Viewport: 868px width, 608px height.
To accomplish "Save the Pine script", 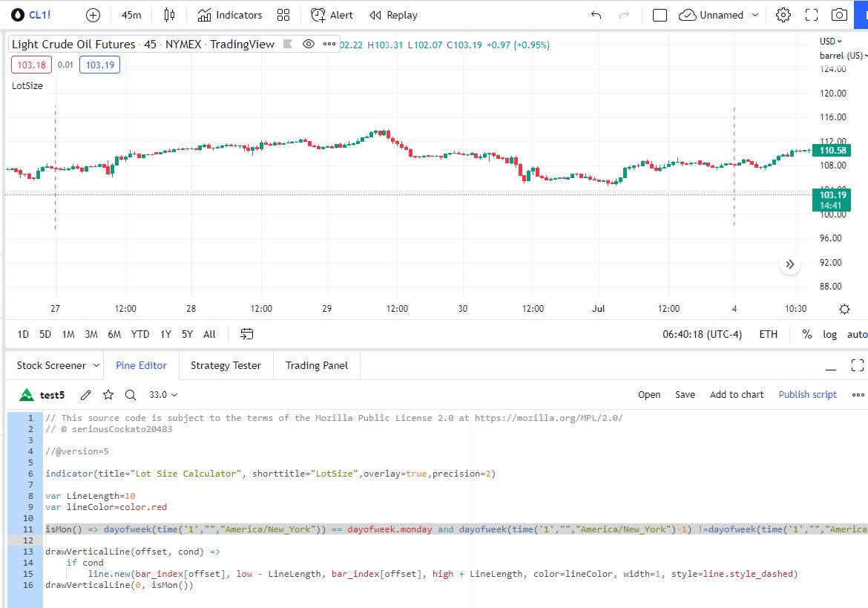I will click(x=685, y=395).
